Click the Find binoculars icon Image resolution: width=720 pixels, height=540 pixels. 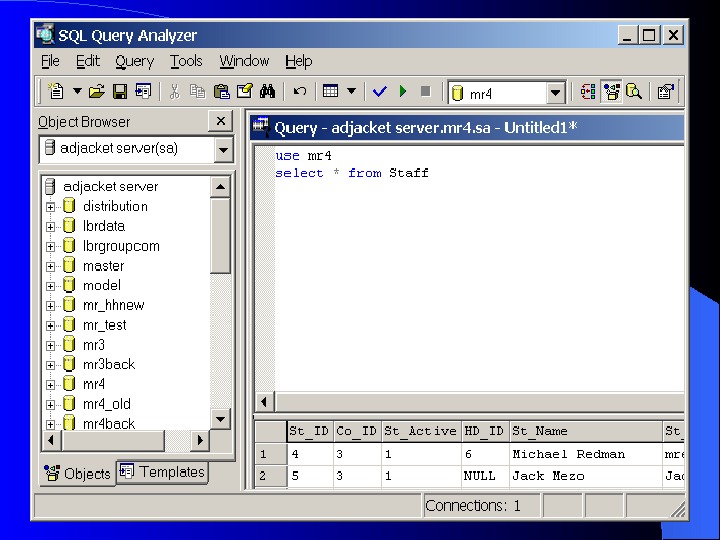(268, 91)
